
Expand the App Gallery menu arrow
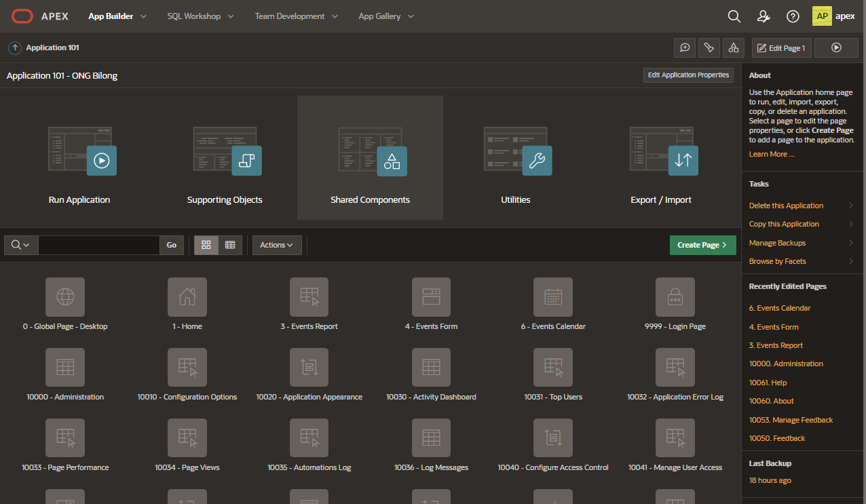[411, 16]
